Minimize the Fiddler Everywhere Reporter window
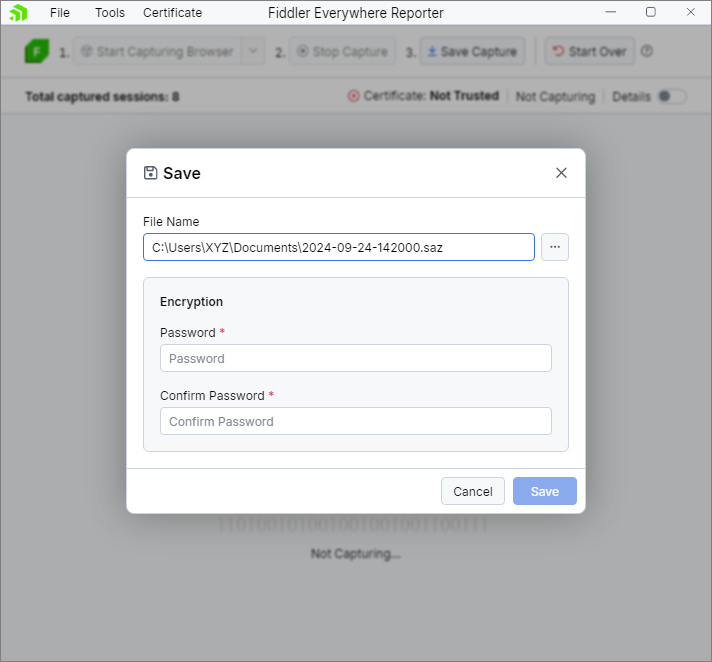The image size is (712, 662). (x=611, y=12)
